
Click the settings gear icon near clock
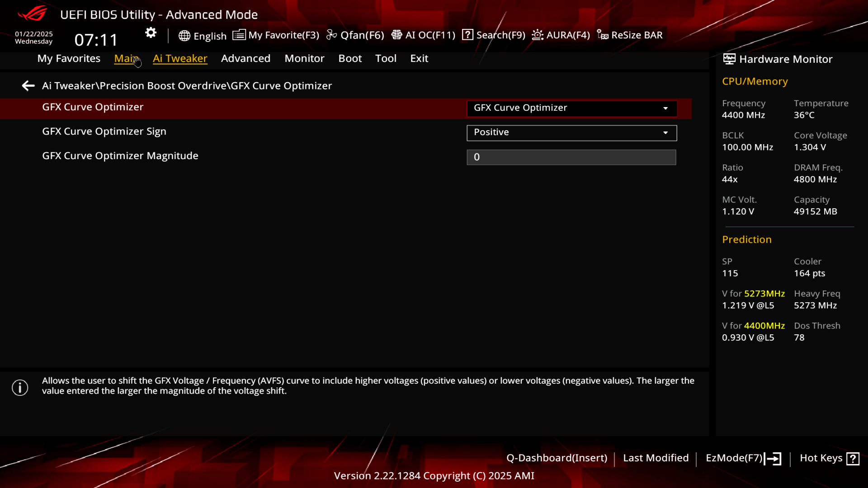click(151, 33)
